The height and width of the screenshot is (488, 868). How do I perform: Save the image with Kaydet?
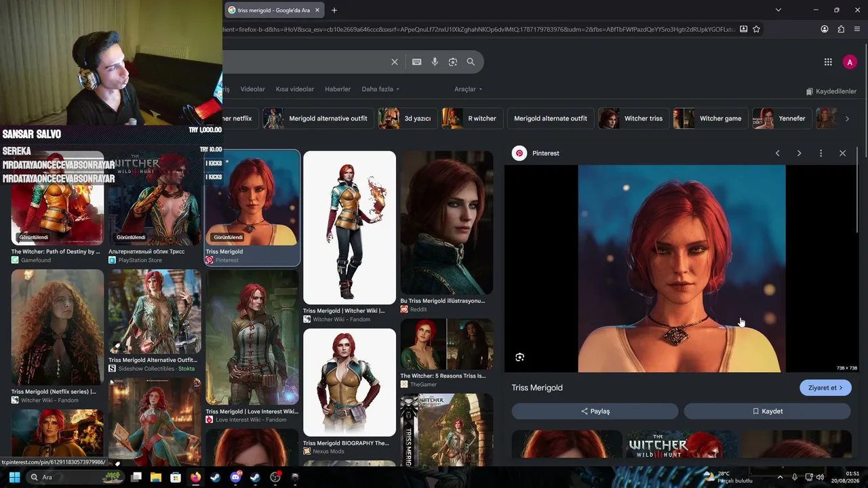pyautogui.click(x=767, y=411)
